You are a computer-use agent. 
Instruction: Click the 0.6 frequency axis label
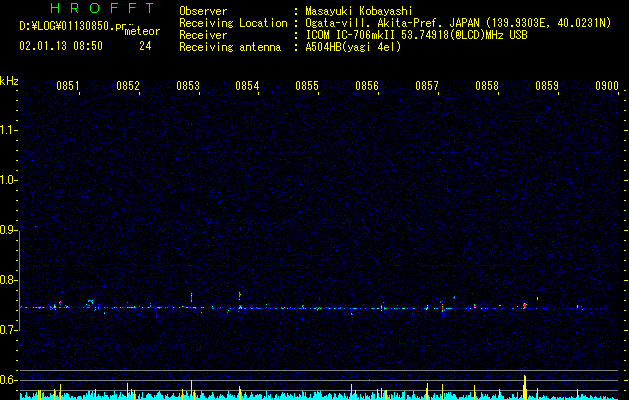pyautogui.click(x=8, y=380)
